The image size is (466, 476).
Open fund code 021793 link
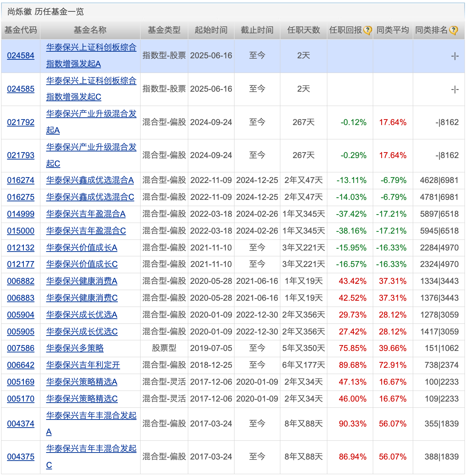pos(21,155)
